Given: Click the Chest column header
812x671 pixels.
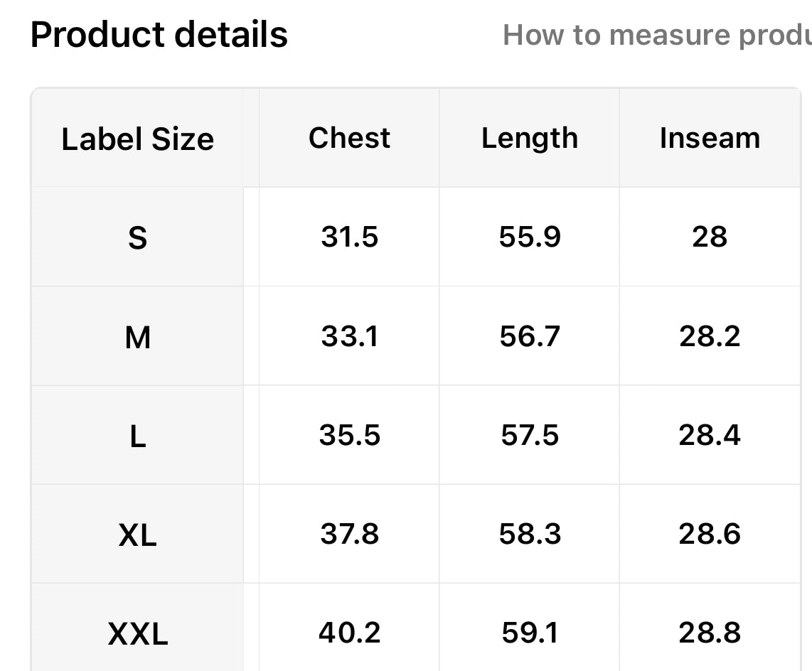Looking at the screenshot, I should coord(349,138).
